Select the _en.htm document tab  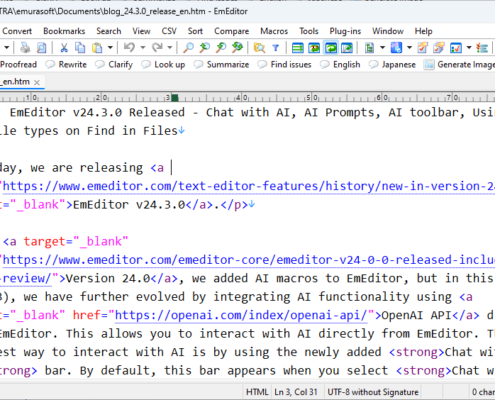[x=15, y=82]
